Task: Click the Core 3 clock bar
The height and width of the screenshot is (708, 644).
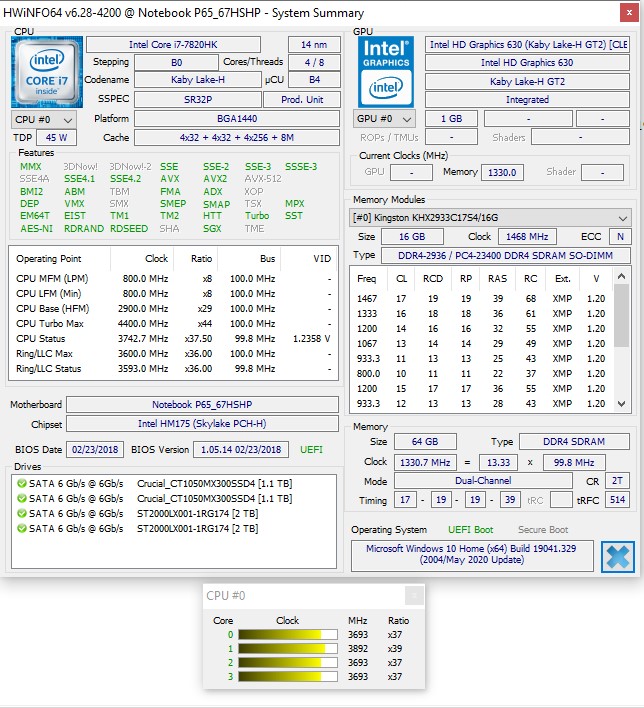Action: [x=288, y=676]
